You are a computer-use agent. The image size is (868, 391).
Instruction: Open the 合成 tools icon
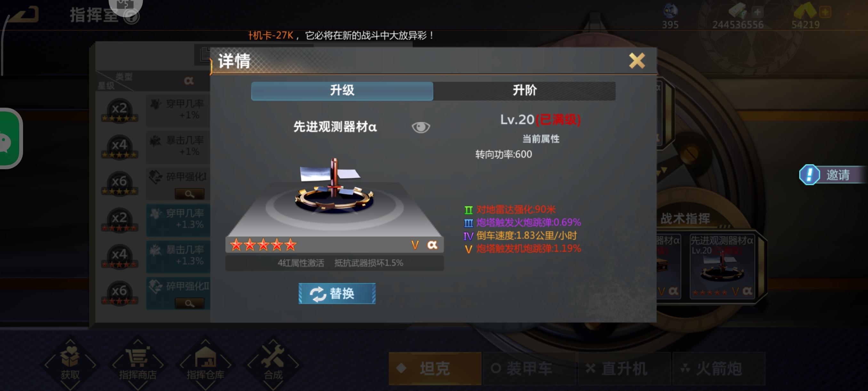pos(273,363)
